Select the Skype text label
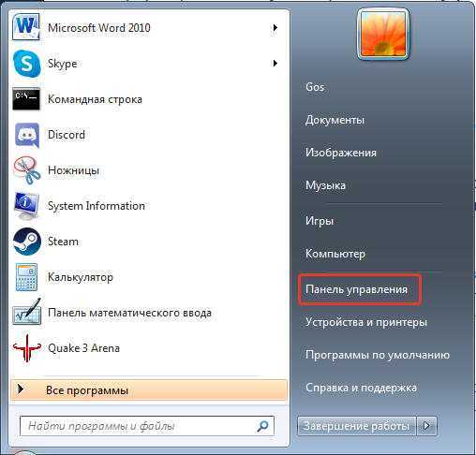This screenshot has height=455, width=476. (x=62, y=64)
